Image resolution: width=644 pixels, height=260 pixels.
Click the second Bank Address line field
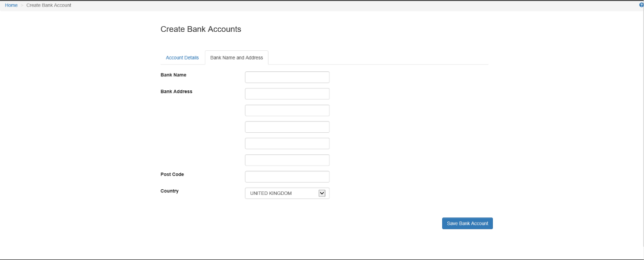pos(287,110)
